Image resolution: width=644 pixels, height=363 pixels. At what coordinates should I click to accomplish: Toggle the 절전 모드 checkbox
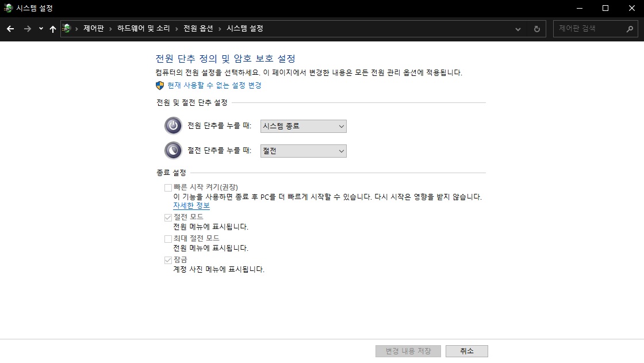168,217
